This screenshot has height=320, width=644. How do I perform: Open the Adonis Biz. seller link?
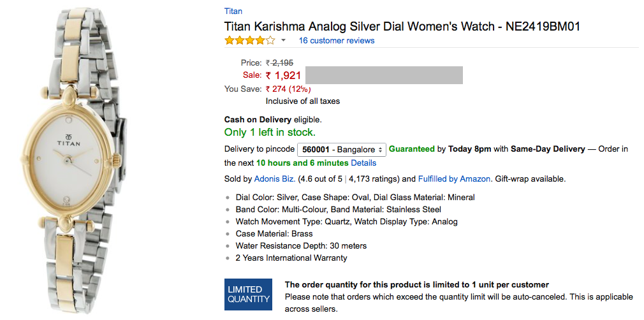point(274,179)
